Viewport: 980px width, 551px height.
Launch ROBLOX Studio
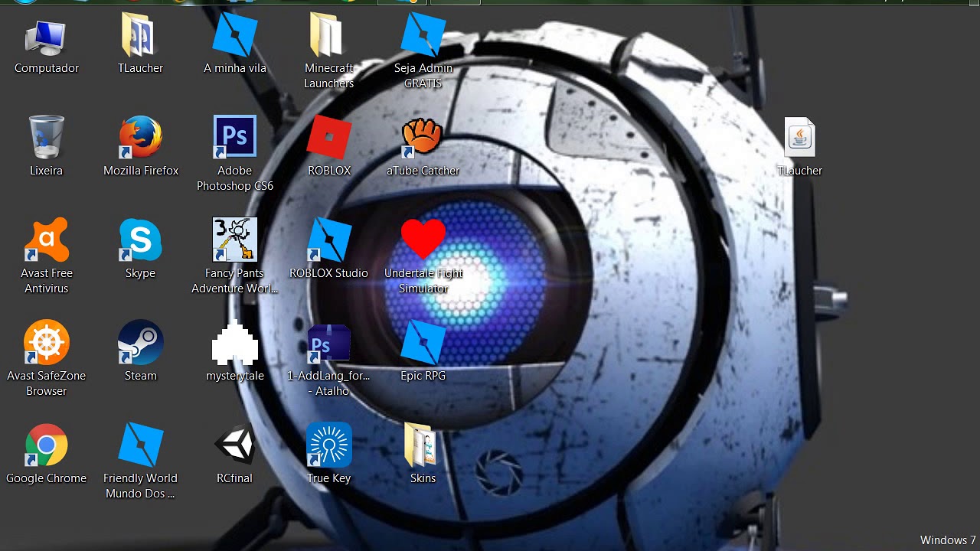[x=329, y=240]
